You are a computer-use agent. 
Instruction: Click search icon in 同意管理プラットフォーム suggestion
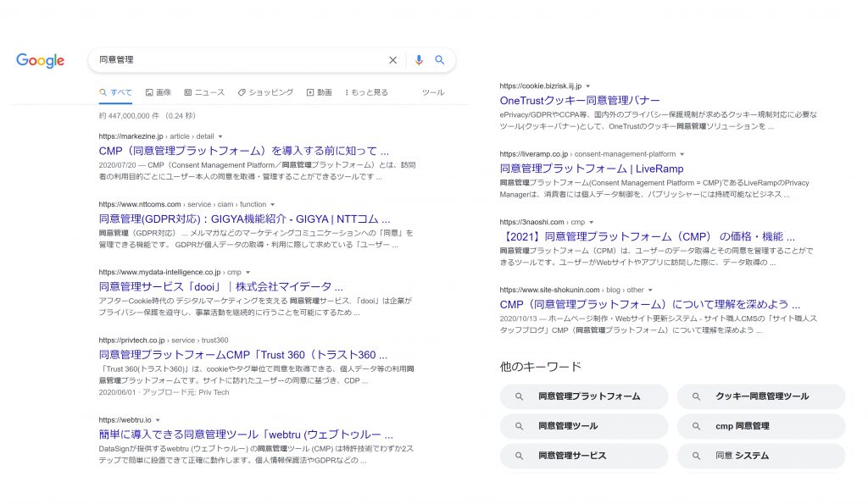[x=520, y=396]
